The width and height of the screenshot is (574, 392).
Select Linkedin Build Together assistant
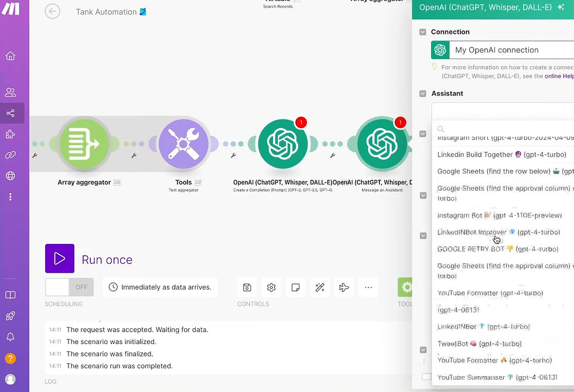(503, 154)
